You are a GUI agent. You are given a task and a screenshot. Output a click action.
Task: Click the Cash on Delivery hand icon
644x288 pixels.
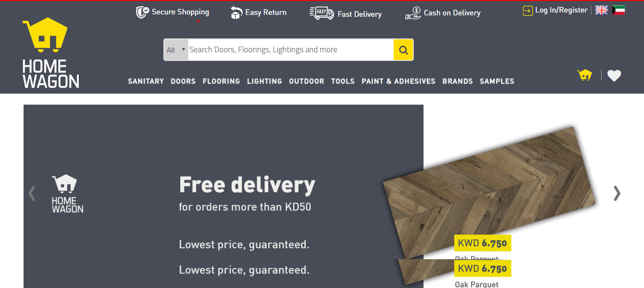[413, 13]
